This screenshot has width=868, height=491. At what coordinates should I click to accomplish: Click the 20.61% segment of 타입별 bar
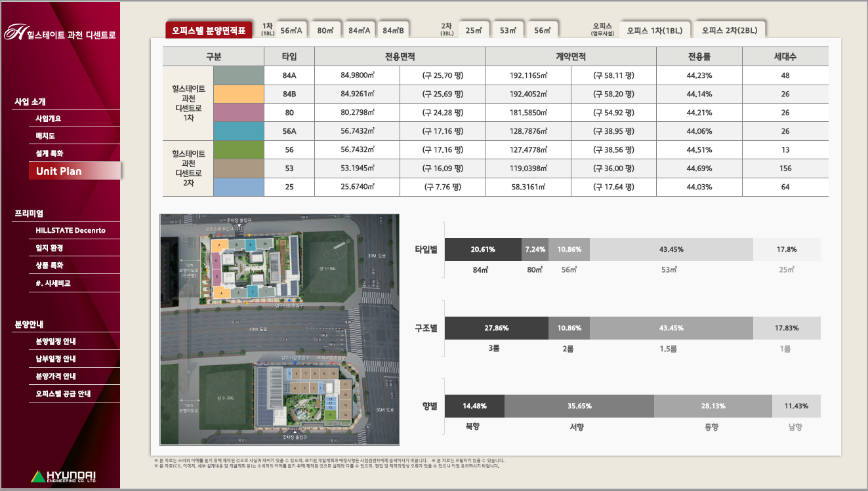coord(483,249)
